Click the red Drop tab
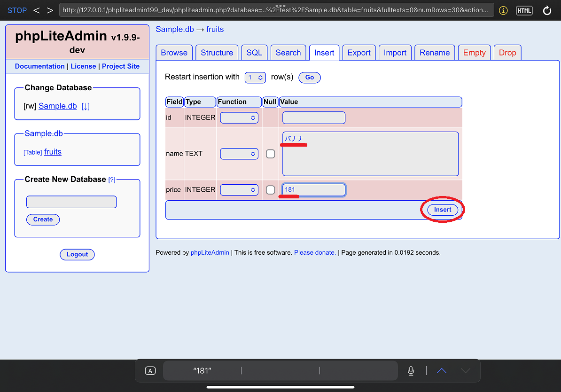The image size is (561, 392). pos(507,53)
